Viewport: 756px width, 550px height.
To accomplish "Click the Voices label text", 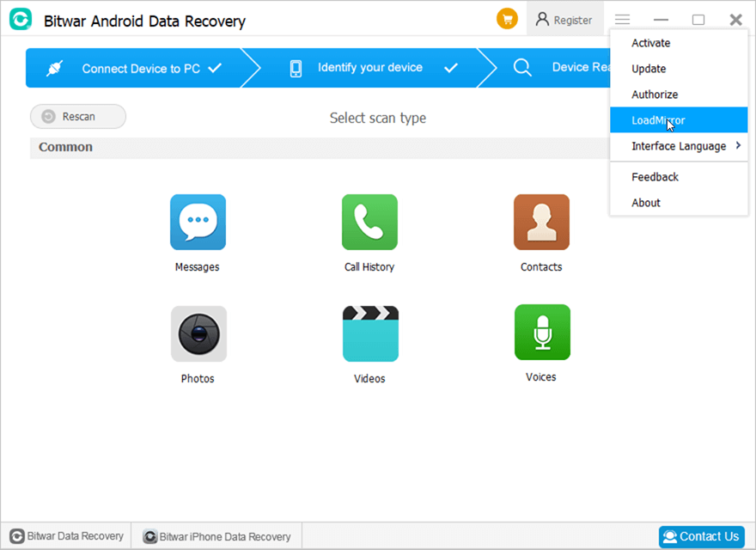I will pyautogui.click(x=541, y=377).
